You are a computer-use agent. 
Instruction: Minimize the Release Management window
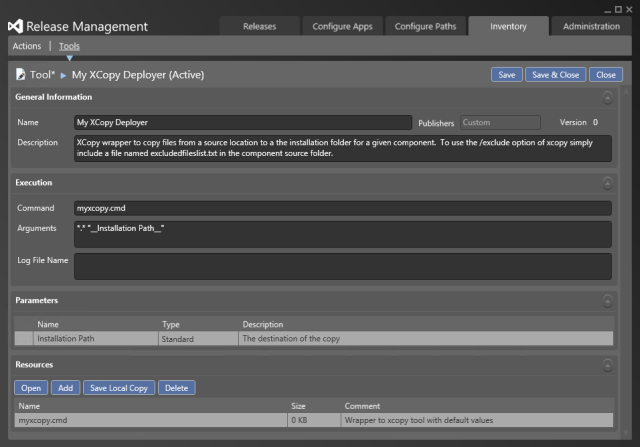click(608, 10)
